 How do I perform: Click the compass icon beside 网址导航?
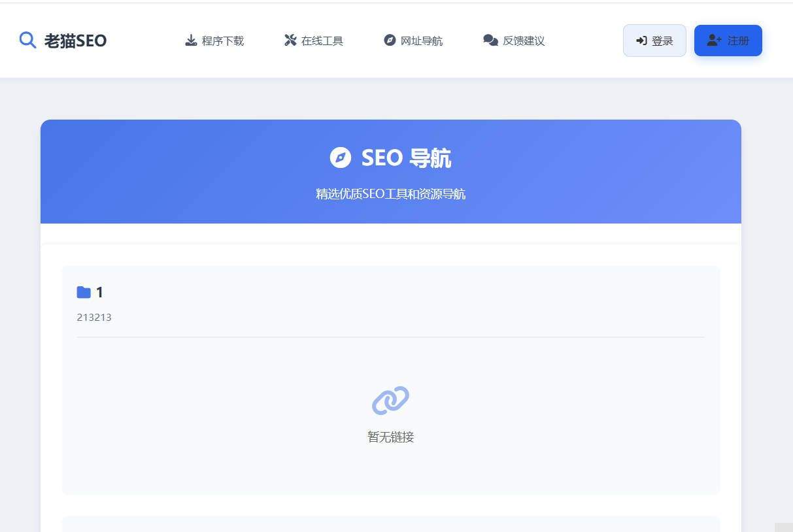tap(390, 41)
